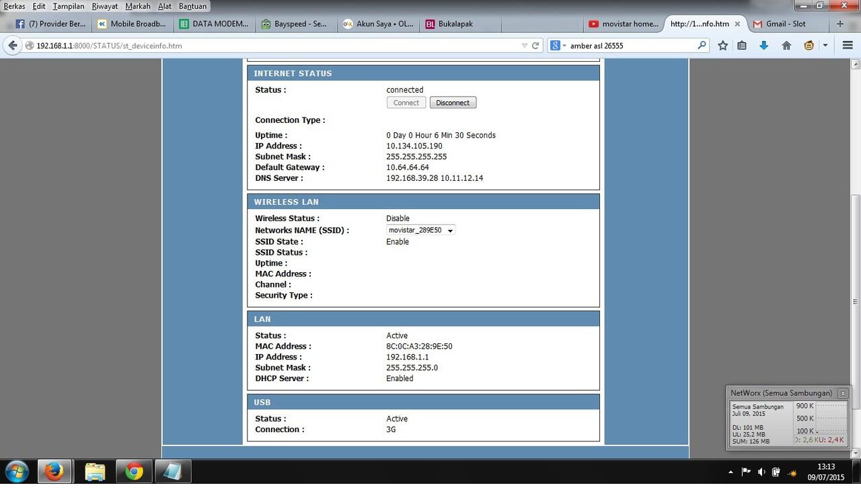This screenshot has width=861, height=504.
Task: Click Firefox icon in the taskbar
Action: click(54, 472)
